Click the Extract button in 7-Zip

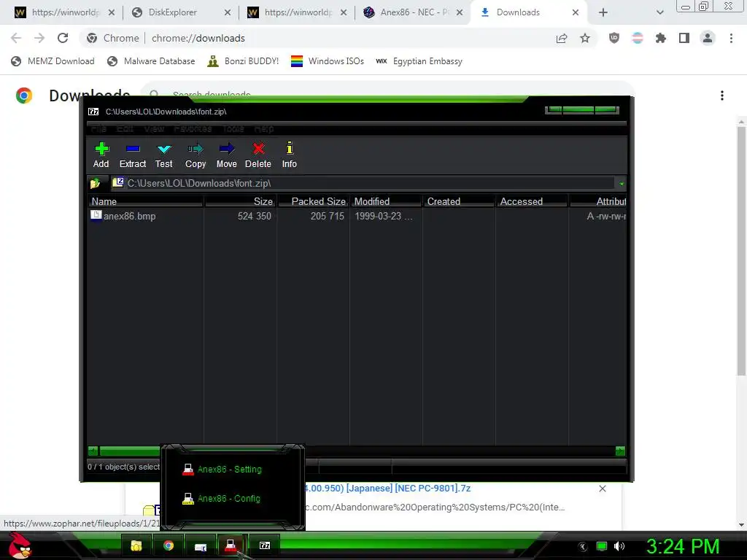[x=133, y=155]
